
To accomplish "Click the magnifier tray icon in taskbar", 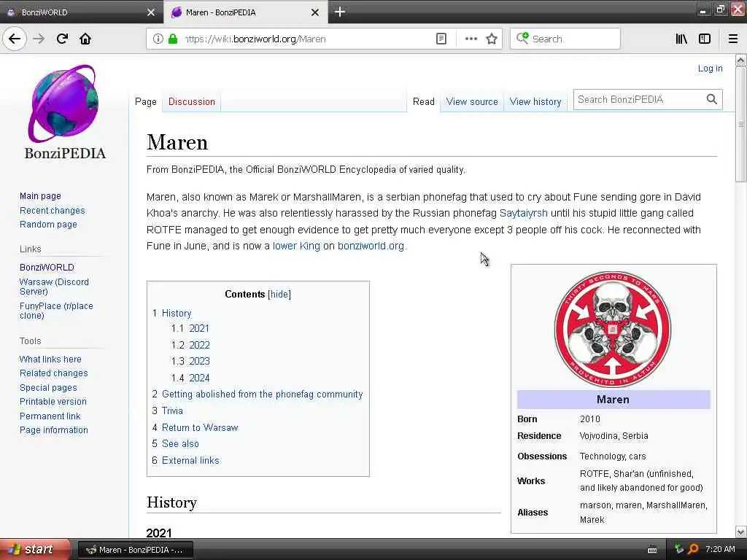I will click(x=694, y=549).
